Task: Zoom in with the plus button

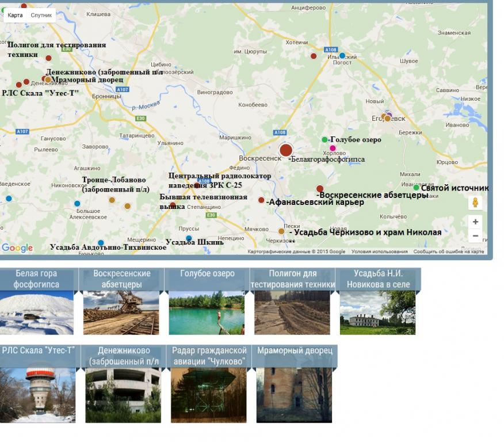Action: point(475,222)
